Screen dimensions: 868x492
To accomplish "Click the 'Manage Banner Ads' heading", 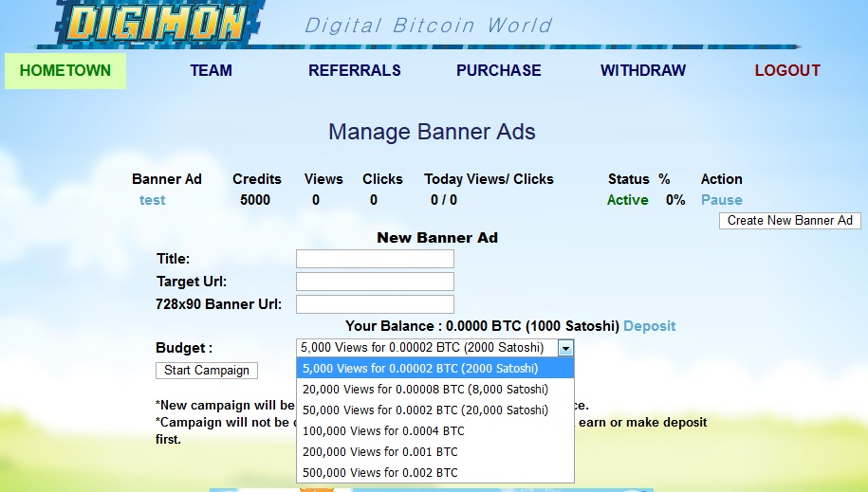I will [432, 133].
